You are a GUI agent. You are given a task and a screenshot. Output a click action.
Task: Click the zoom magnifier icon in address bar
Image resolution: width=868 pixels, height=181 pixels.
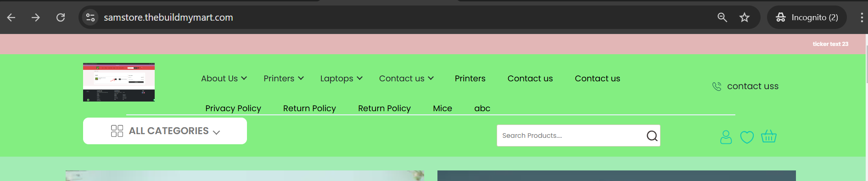coord(722,17)
